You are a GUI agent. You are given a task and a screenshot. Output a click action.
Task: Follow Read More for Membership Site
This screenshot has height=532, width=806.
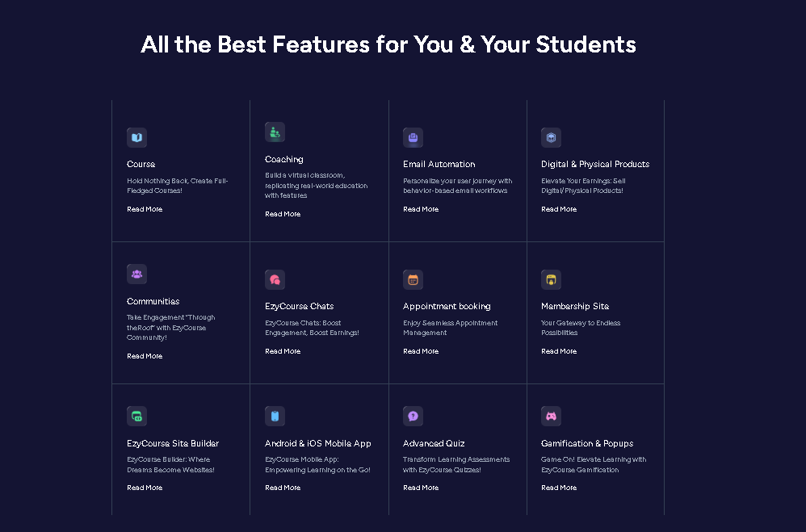pyautogui.click(x=559, y=352)
